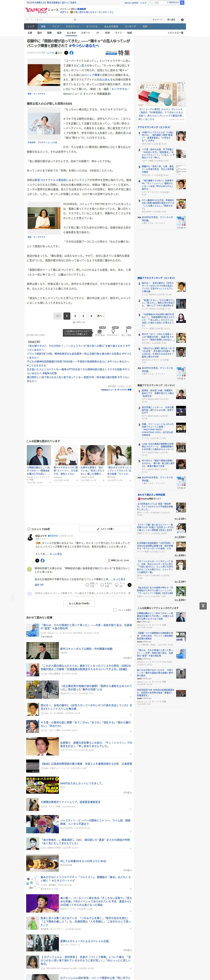Expand second comment's もっと見る link

coord(119,579)
